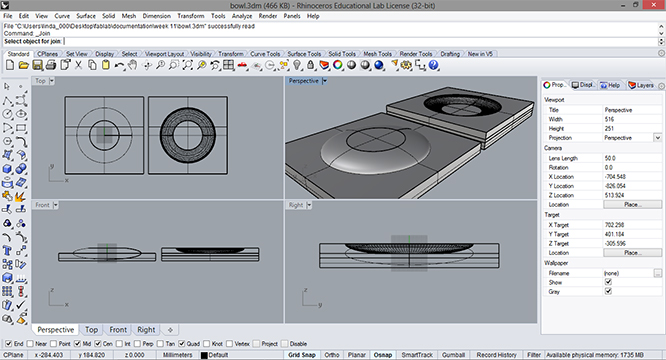
Task: Click the CPlane coordinate label in status bar
Action: pos(14,355)
